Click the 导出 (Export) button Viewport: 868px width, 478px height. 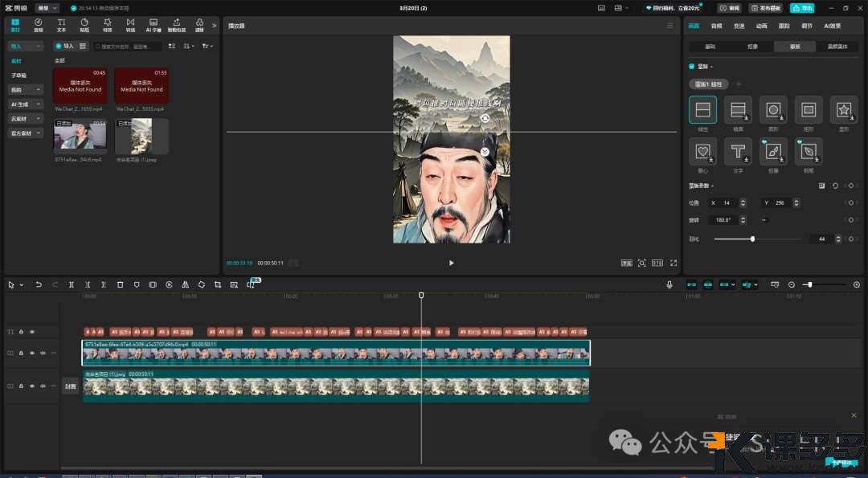pyautogui.click(x=801, y=7)
